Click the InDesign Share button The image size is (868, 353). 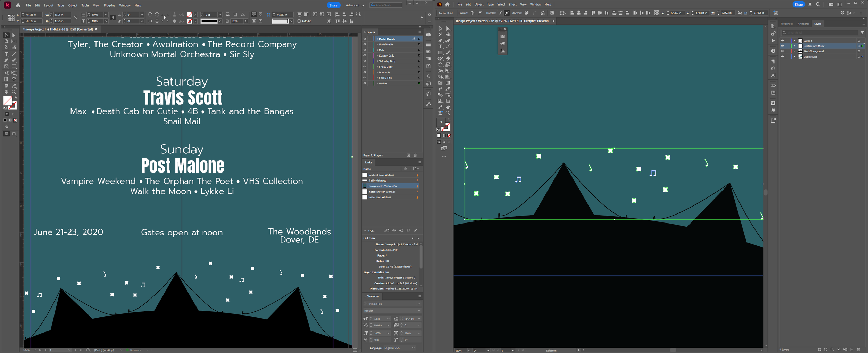click(x=333, y=5)
